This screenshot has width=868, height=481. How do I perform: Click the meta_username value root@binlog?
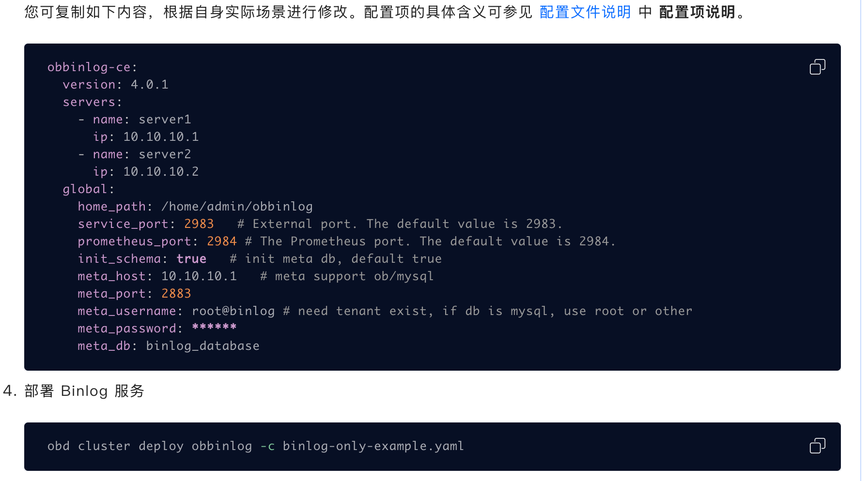pos(233,311)
